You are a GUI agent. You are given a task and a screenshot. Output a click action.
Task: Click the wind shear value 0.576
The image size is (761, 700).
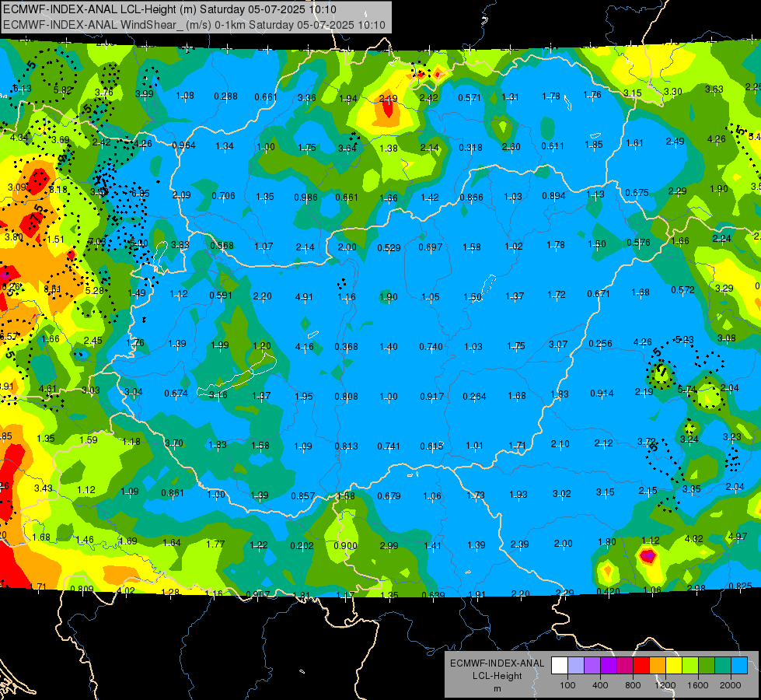[638, 243]
